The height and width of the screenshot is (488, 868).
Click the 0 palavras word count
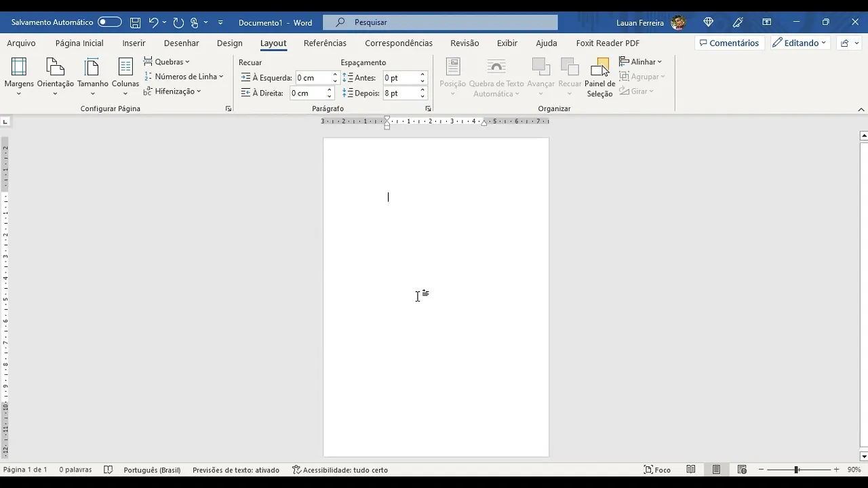(75, 470)
